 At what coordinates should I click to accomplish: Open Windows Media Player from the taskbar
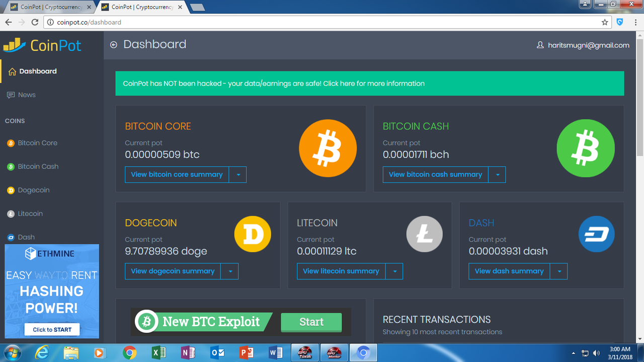pyautogui.click(x=100, y=352)
